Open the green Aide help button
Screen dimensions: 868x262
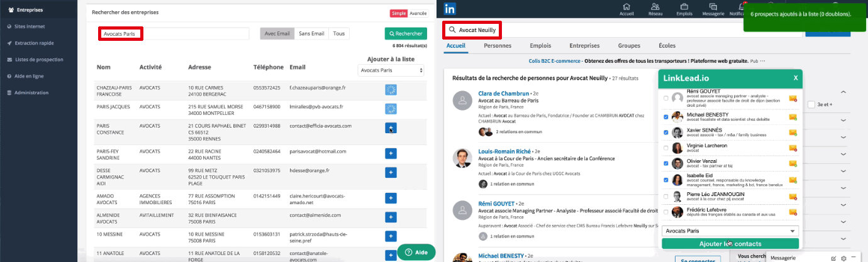[x=416, y=252]
